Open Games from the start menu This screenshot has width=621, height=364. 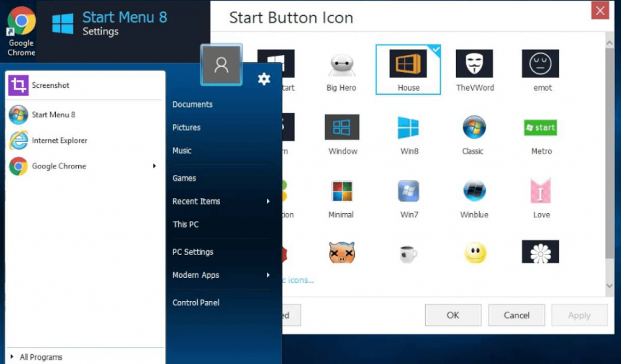point(184,178)
